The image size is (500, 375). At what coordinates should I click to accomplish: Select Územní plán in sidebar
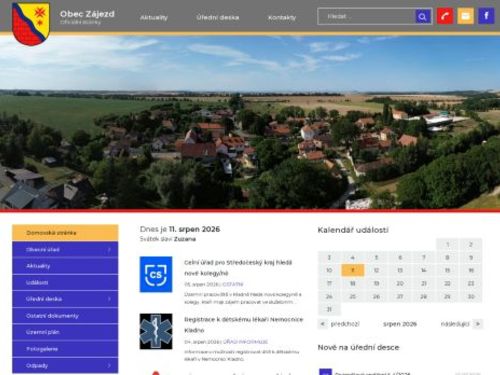tap(65, 332)
